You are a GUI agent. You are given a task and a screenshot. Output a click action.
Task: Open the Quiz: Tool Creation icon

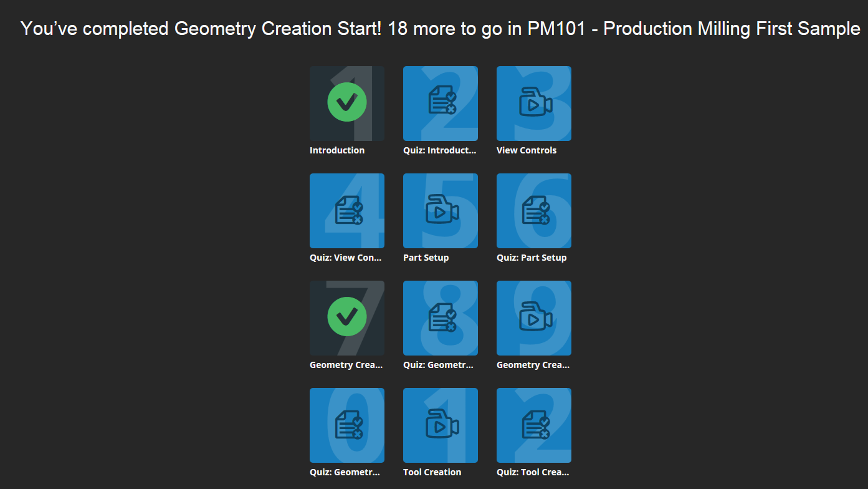click(x=535, y=425)
